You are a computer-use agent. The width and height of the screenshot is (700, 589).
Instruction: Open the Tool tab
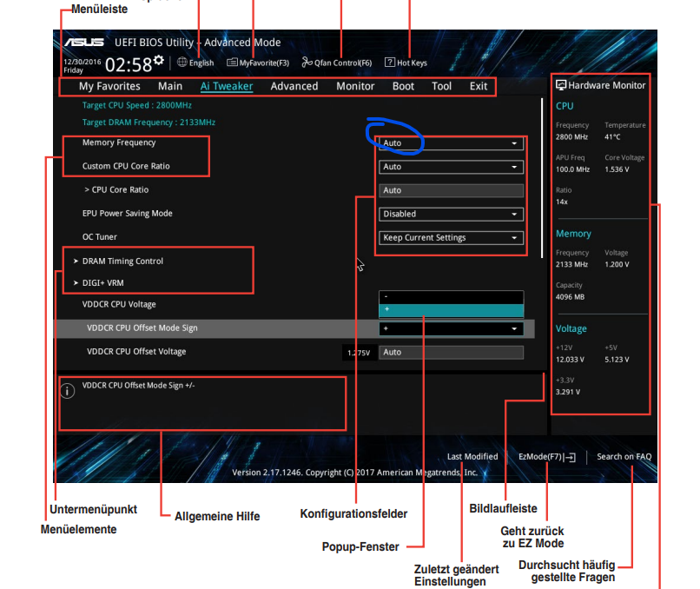[441, 86]
